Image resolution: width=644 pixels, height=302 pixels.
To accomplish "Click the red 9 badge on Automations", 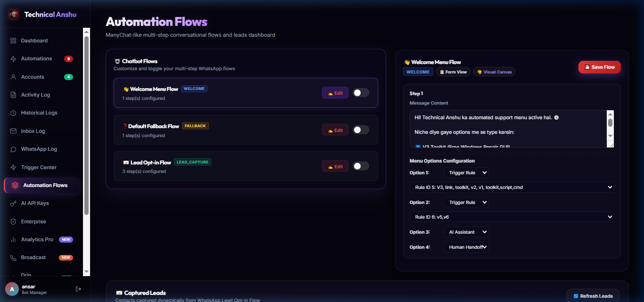I will tap(69, 59).
